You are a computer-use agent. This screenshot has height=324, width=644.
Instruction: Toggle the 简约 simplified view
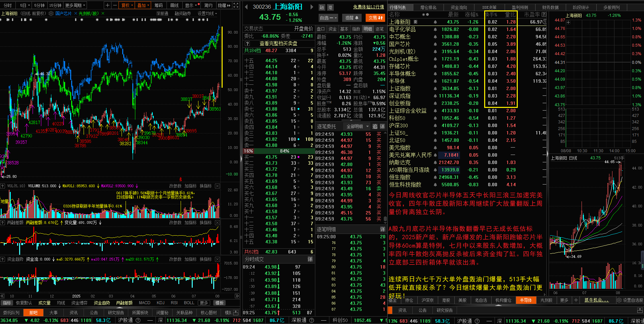(x=209, y=5)
